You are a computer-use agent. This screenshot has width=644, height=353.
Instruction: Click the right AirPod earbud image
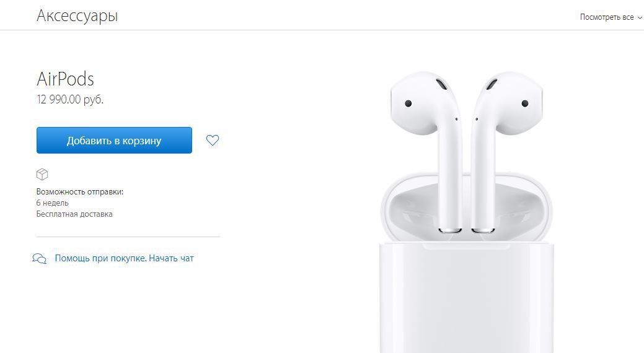[506, 152]
